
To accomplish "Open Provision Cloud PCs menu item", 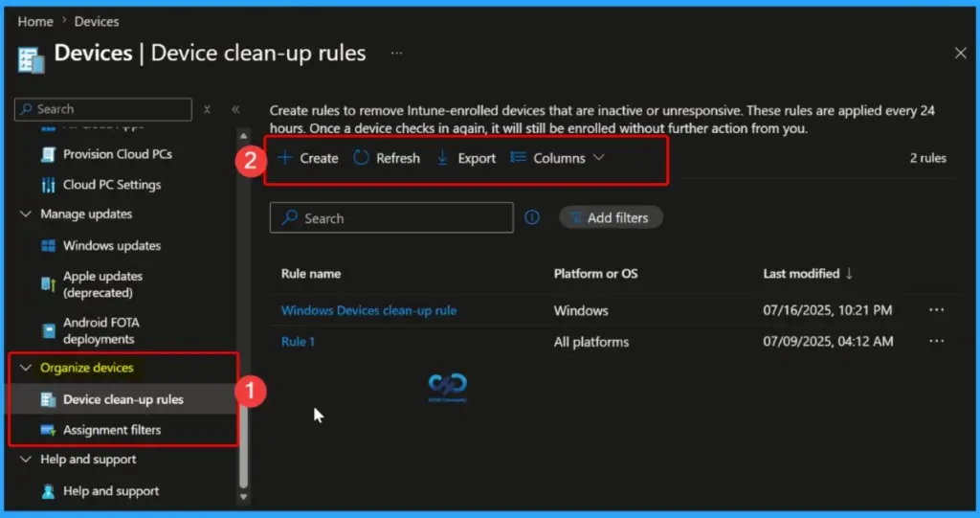I will [118, 154].
